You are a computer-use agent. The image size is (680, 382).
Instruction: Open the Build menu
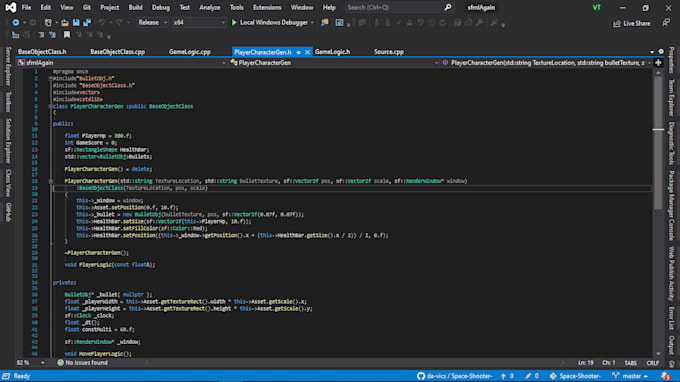[135, 7]
